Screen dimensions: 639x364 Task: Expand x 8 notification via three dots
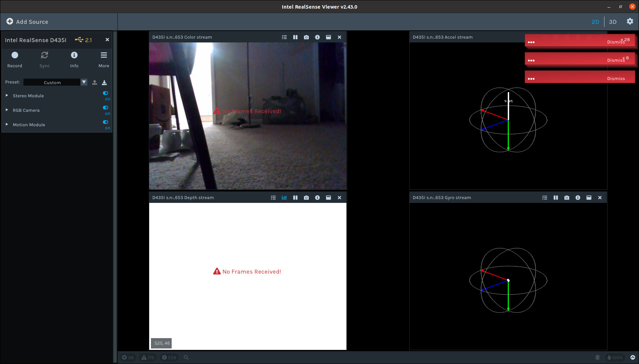click(x=531, y=60)
